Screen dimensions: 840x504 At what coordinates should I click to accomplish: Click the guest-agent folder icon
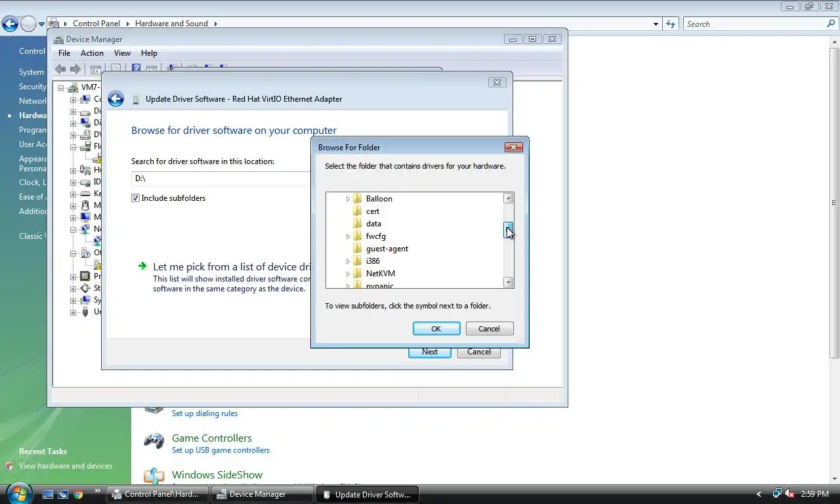[x=358, y=248]
